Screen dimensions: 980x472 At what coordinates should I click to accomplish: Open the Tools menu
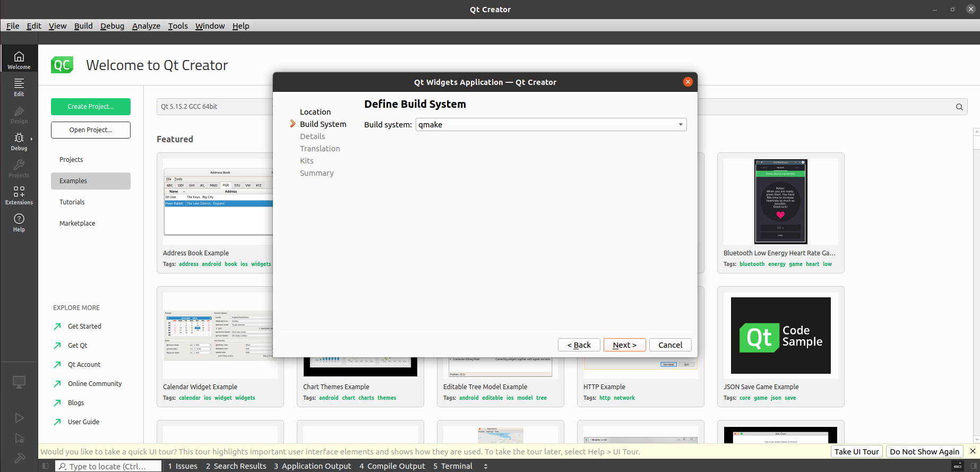(x=178, y=26)
